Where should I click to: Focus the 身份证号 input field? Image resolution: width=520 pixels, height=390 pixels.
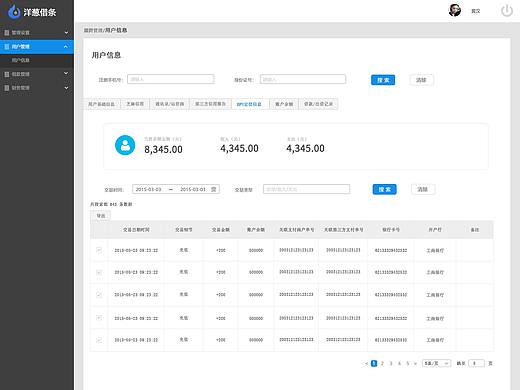303,79
